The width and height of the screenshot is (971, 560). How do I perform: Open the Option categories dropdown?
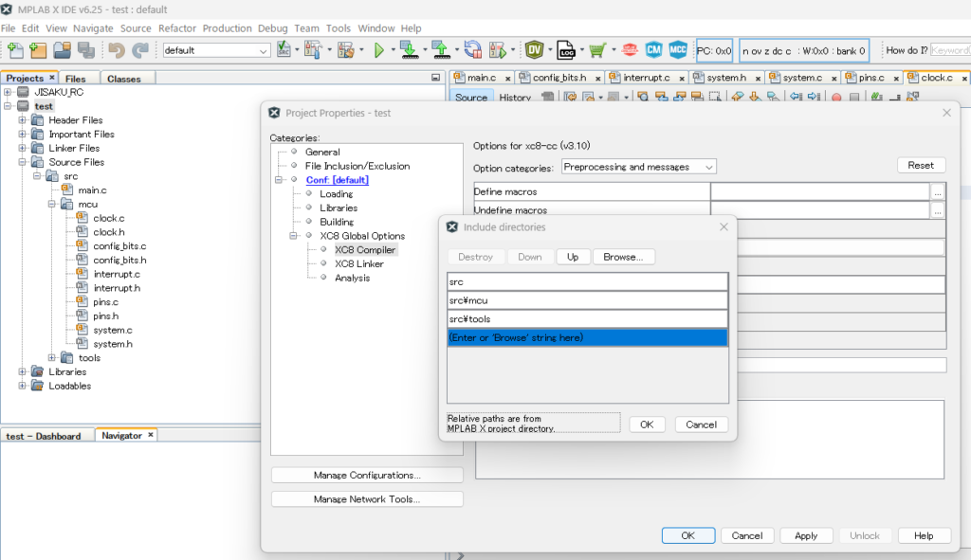tap(639, 167)
